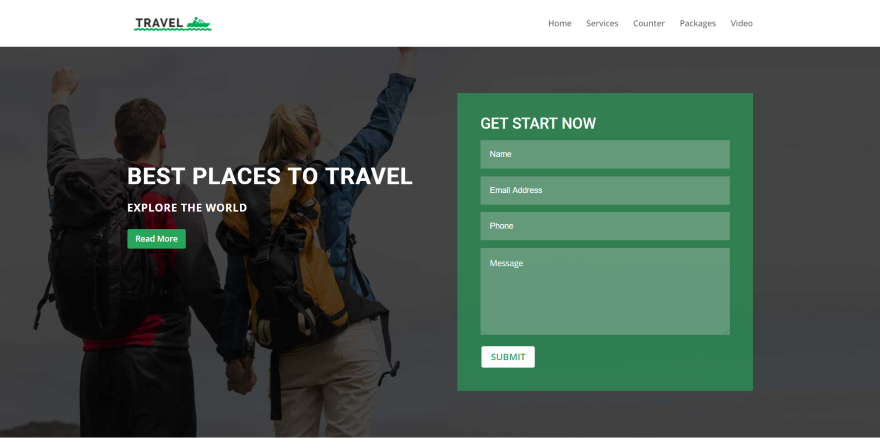Focus the Name input field
Screen dimensions: 880x438
click(x=605, y=154)
